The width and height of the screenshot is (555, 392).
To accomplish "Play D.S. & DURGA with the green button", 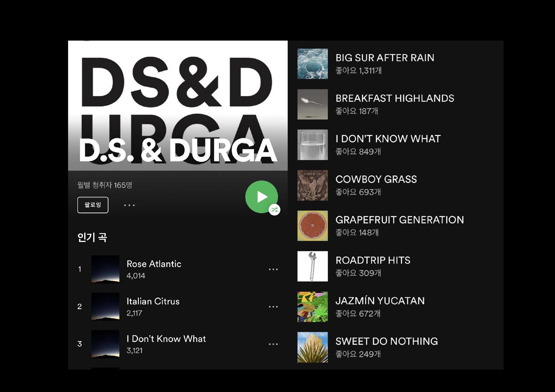I will point(261,197).
